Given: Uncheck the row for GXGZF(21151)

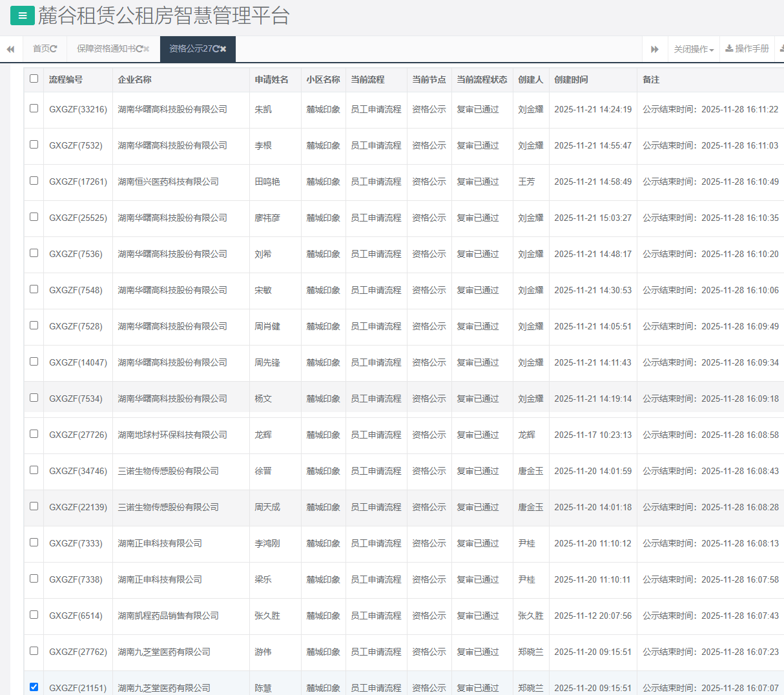Looking at the screenshot, I should pyautogui.click(x=34, y=687).
